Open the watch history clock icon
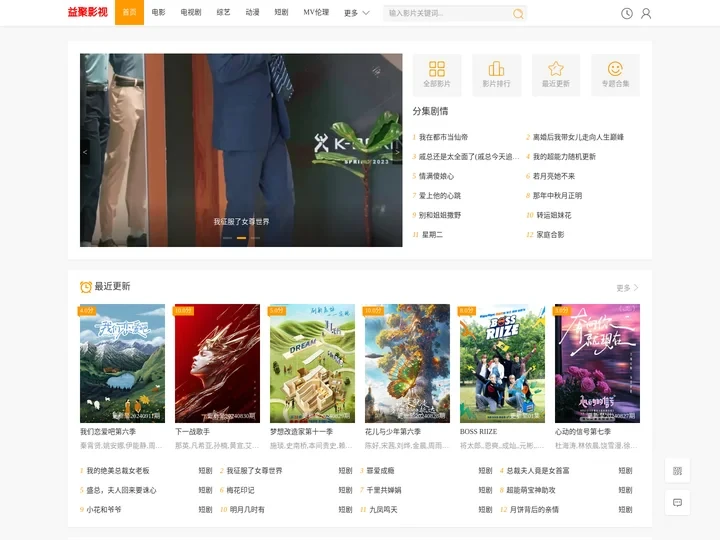The height and width of the screenshot is (540, 720). point(627,13)
